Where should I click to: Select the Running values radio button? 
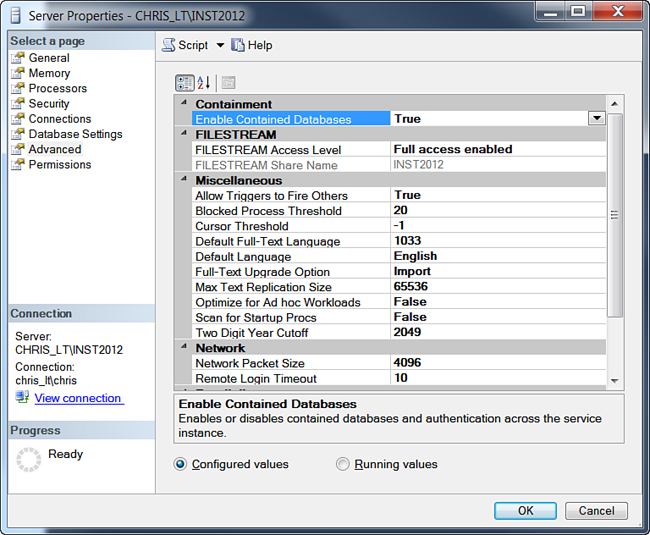[343, 464]
